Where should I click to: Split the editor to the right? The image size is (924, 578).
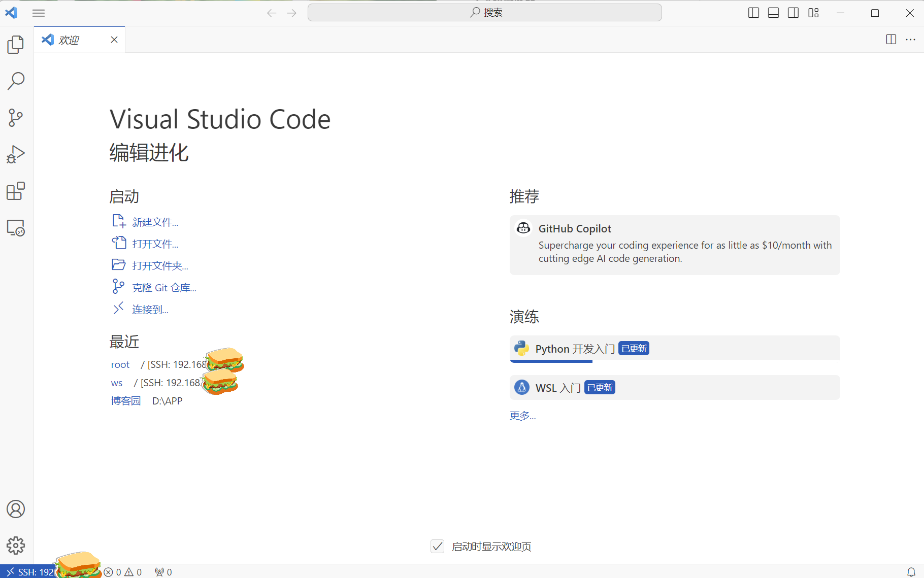[x=891, y=40]
